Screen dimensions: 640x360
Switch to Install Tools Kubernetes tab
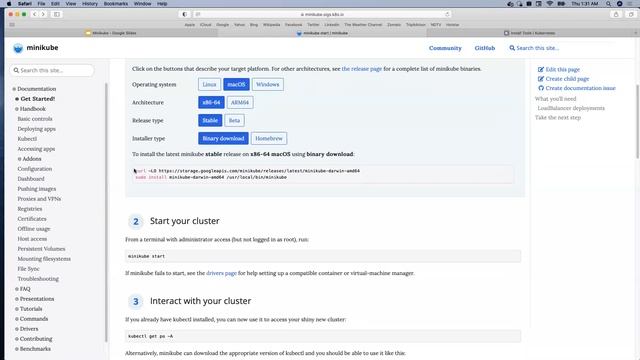point(529,33)
